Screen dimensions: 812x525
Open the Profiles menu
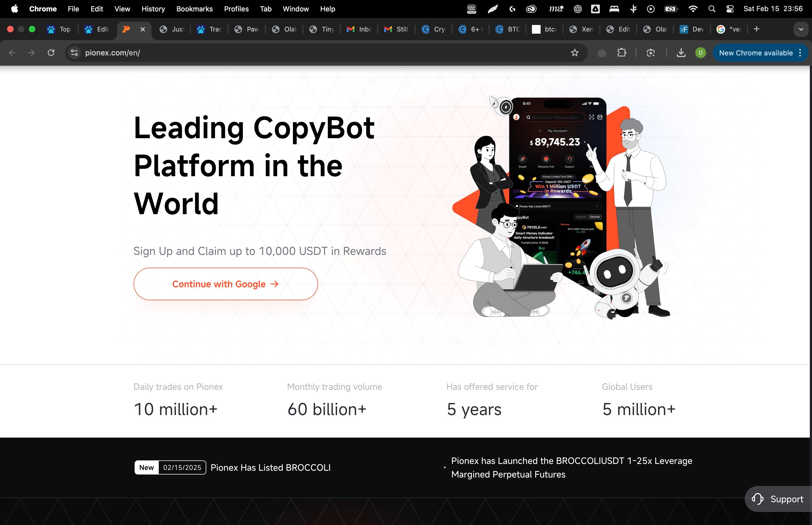click(236, 9)
